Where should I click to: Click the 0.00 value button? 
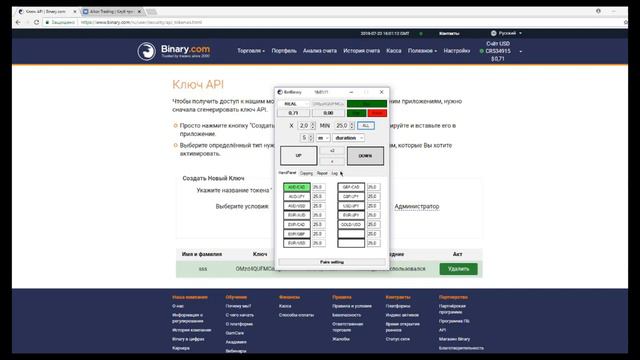[328, 113]
